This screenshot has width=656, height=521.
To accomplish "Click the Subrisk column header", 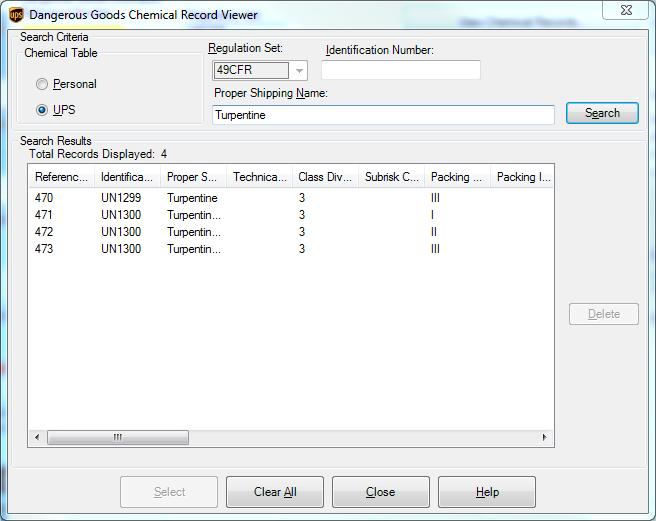I will tap(391, 177).
